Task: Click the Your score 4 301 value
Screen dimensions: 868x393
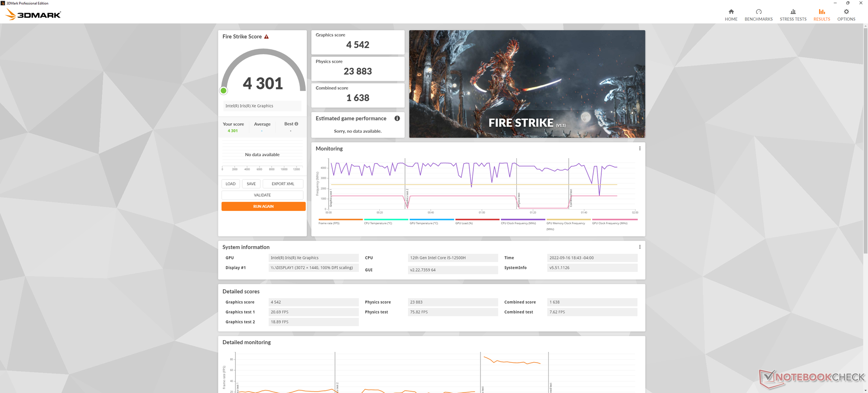Action: tap(233, 131)
